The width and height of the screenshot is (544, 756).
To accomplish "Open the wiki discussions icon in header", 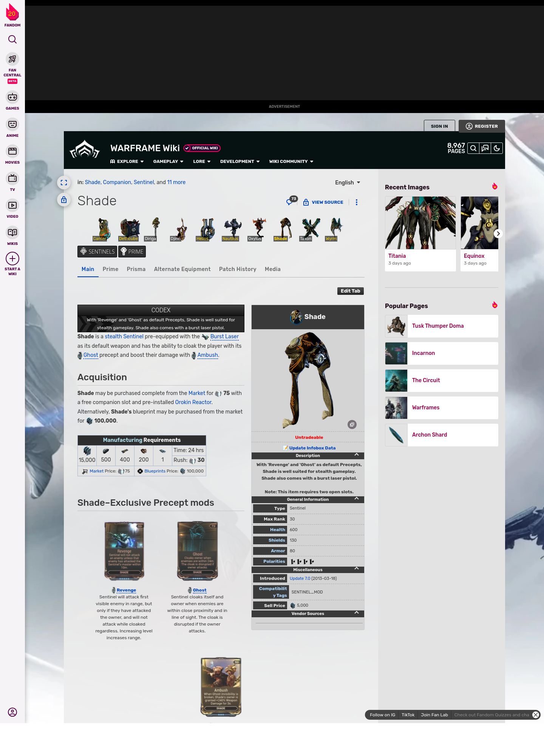I will tap(485, 148).
